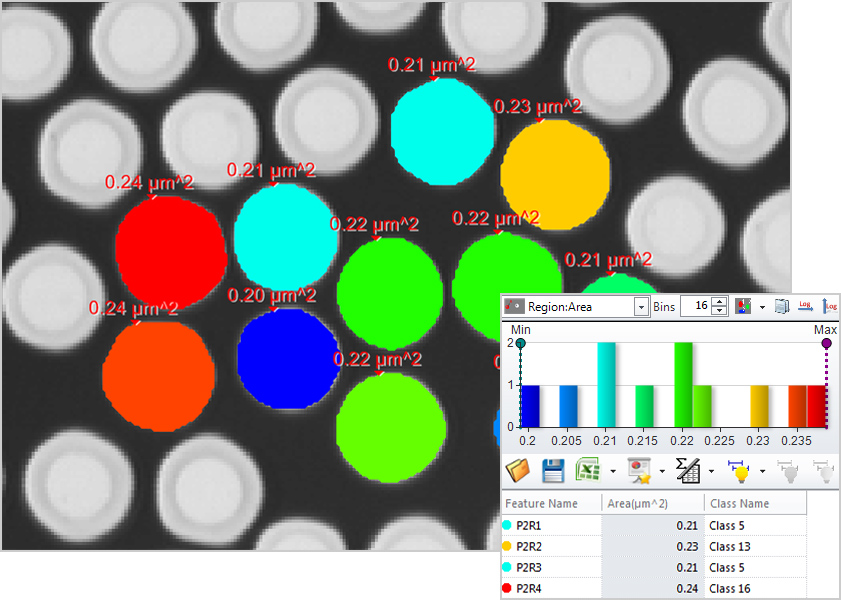The image size is (841, 600).
Task: Increase bin count with up arrow
Action: point(721,302)
